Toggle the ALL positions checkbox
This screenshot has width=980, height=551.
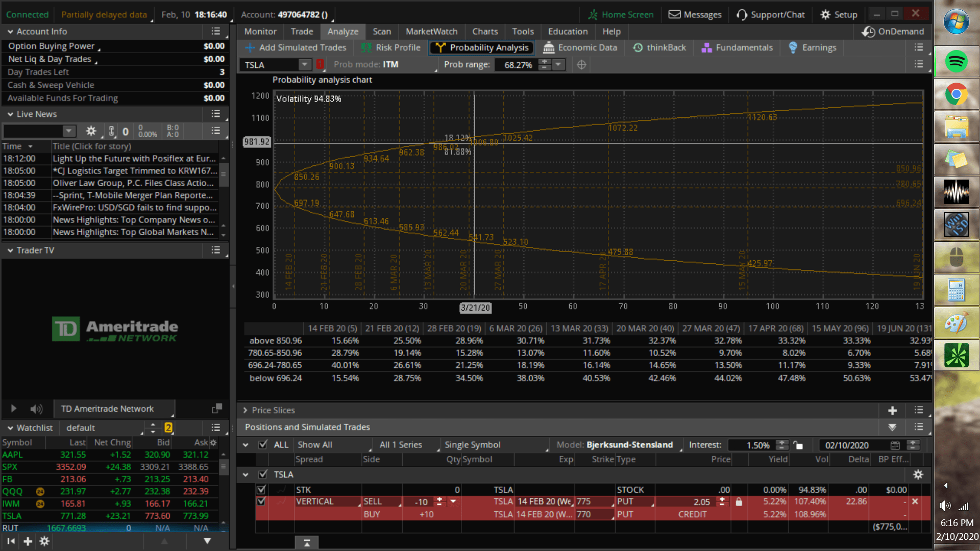[263, 445]
